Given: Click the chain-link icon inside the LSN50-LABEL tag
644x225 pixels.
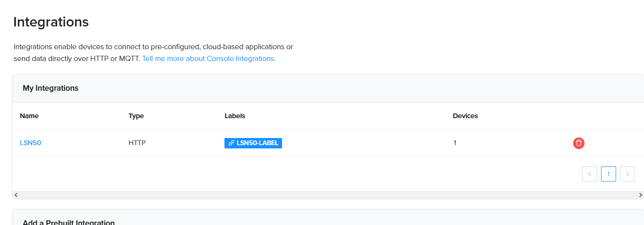Looking at the screenshot, I should click(231, 143).
